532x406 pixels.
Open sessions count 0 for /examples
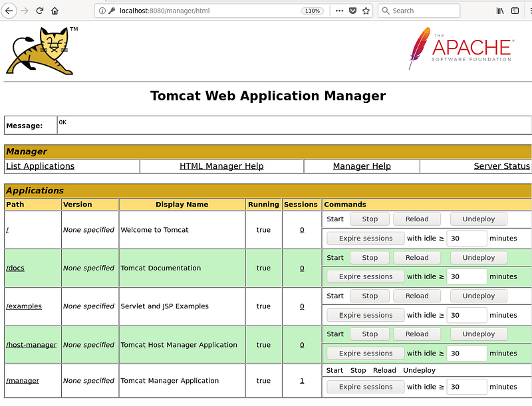(302, 306)
